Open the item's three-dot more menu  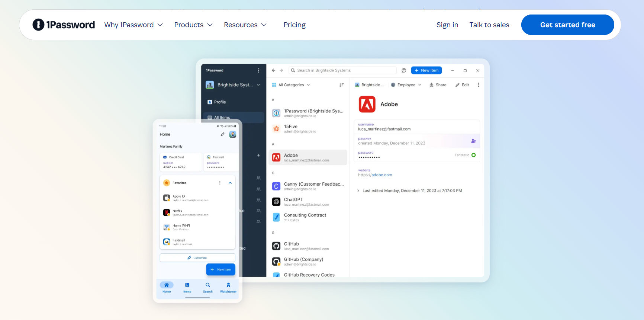point(478,85)
